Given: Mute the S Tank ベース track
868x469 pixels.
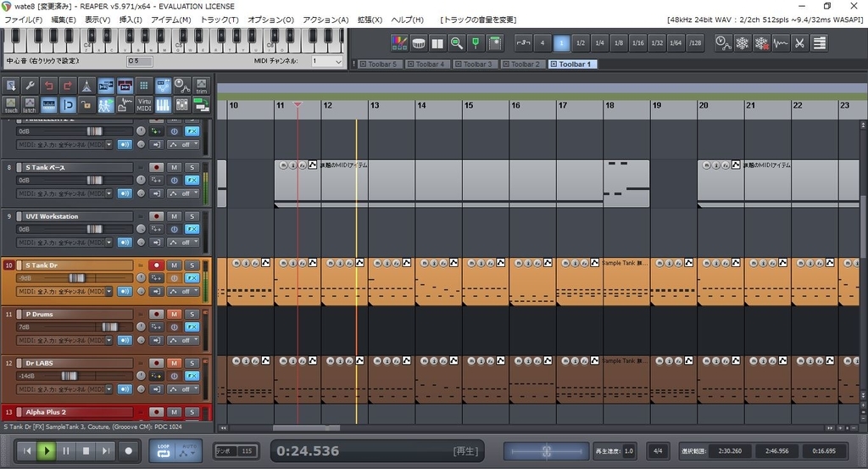Looking at the screenshot, I should point(175,167).
